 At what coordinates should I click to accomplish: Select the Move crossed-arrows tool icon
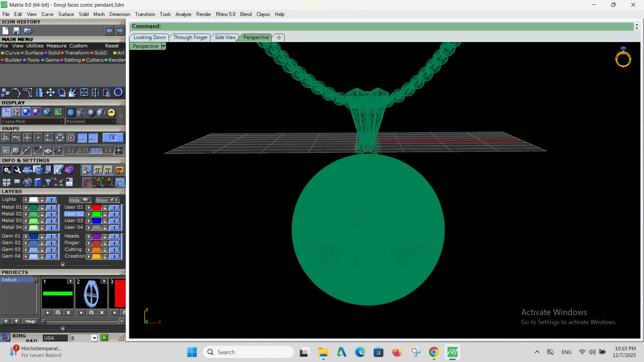point(51,93)
